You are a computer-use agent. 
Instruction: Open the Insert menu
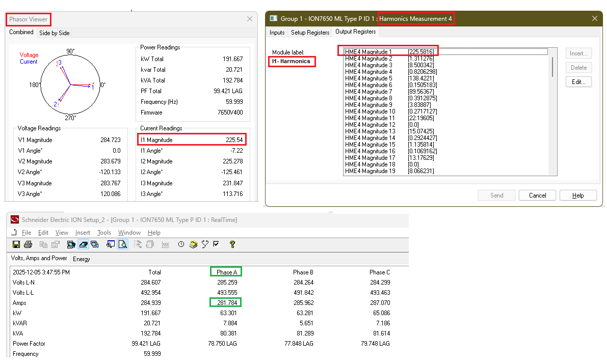point(83,233)
